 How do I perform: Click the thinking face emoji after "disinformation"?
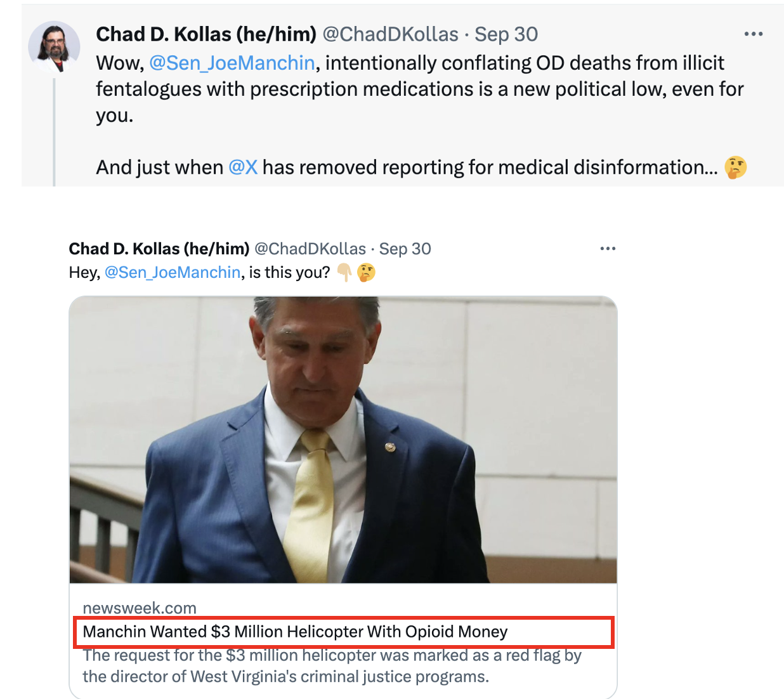point(736,167)
